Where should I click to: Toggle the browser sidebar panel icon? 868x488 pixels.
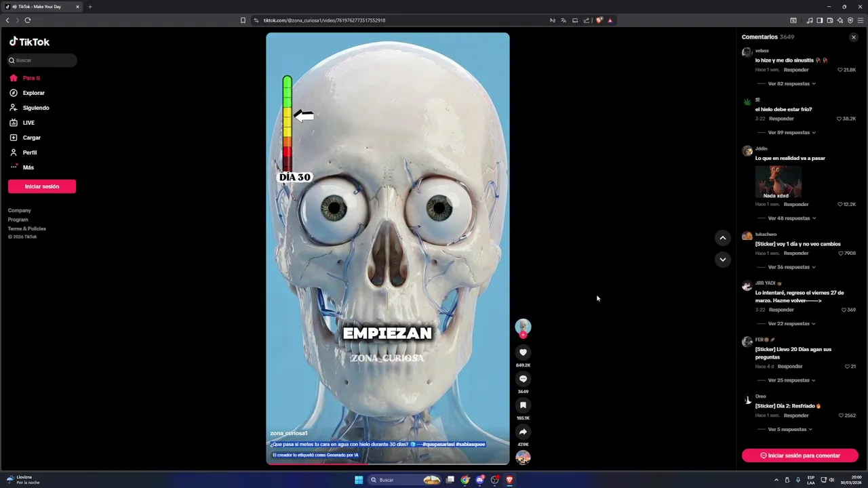(x=820, y=20)
